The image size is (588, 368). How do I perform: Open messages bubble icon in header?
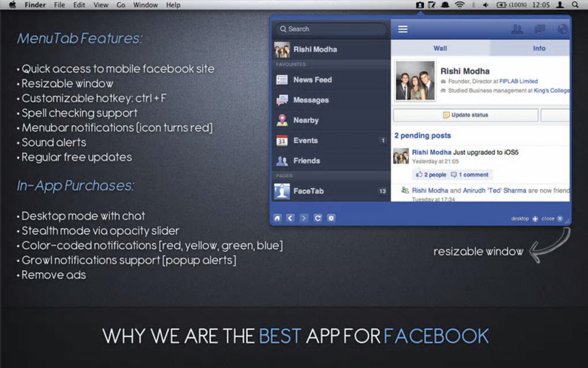[x=540, y=29]
